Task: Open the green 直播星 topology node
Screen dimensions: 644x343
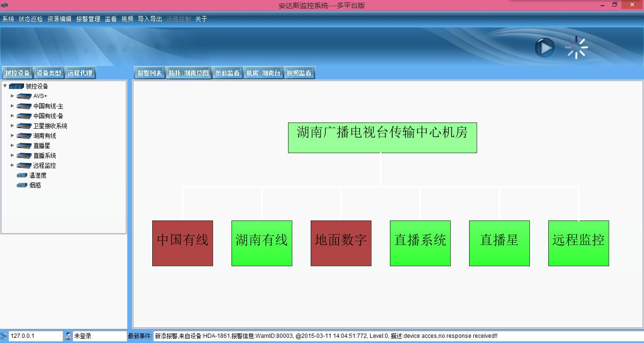Action: tap(499, 243)
